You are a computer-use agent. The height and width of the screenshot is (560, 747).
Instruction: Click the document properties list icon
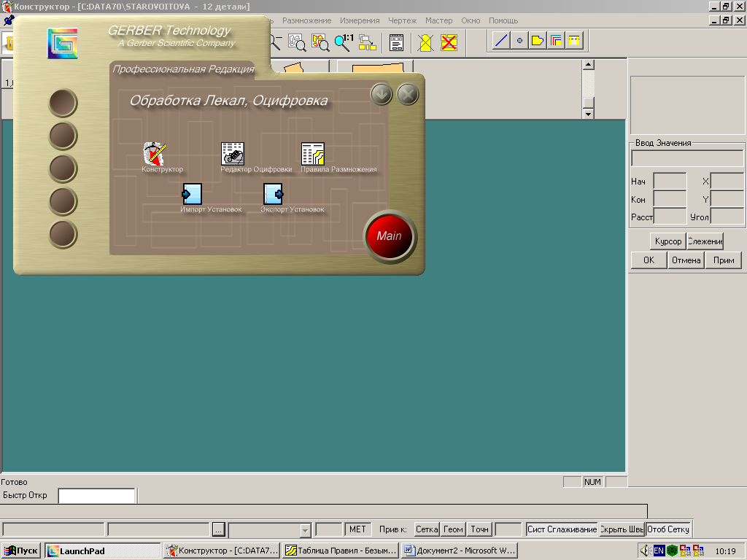396,42
